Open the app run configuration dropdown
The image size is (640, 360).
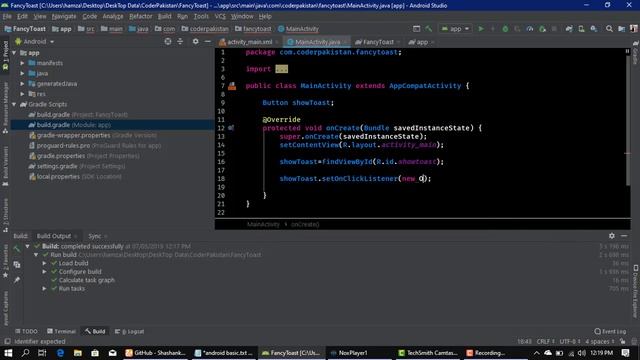coord(456,29)
